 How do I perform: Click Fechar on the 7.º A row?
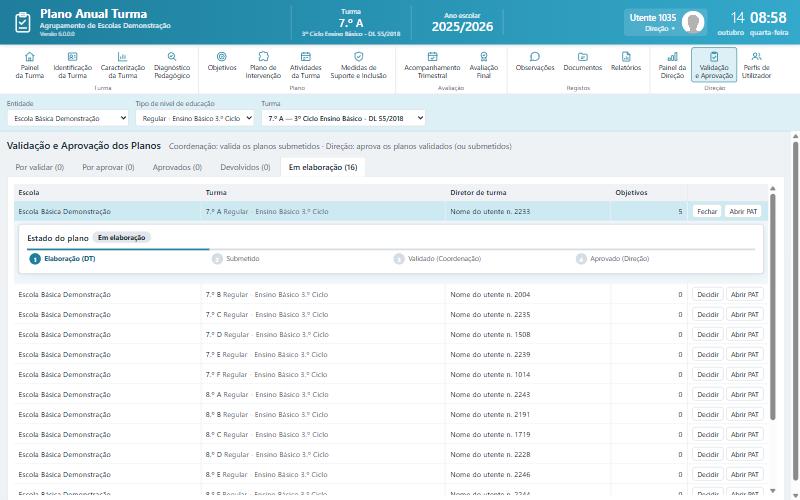point(707,211)
